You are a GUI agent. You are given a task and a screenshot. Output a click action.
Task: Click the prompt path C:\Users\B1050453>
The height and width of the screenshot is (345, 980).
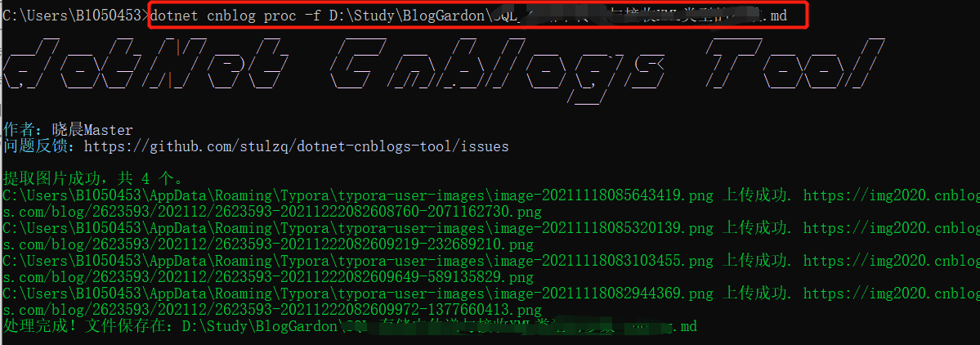pos(76,16)
